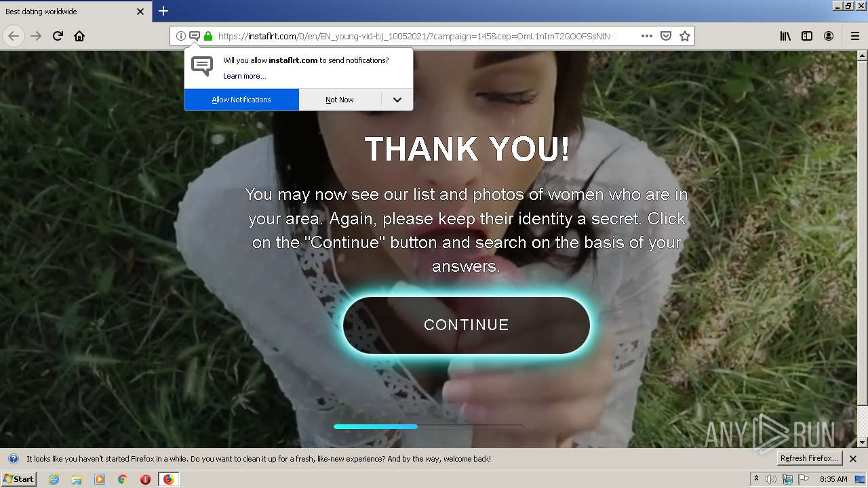Launch Internet Explorer from taskbar
This screenshot has height=488, width=868.
pos(54,479)
